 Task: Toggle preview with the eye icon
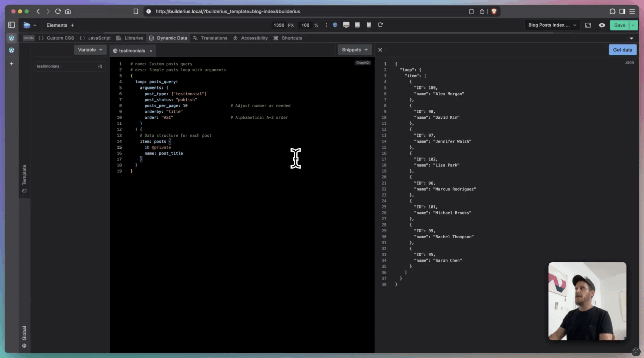coord(602,25)
